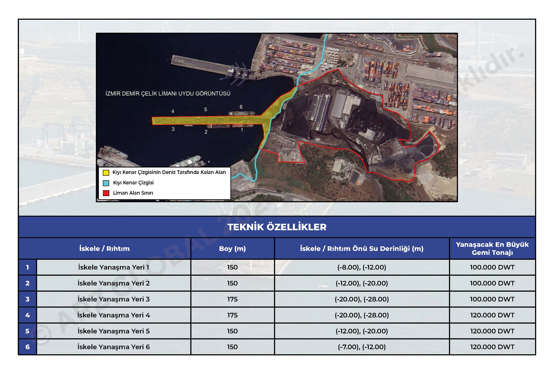Click row number 2 in the table
Image resolution: width=554 pixels, height=392 pixels.
(x=27, y=283)
